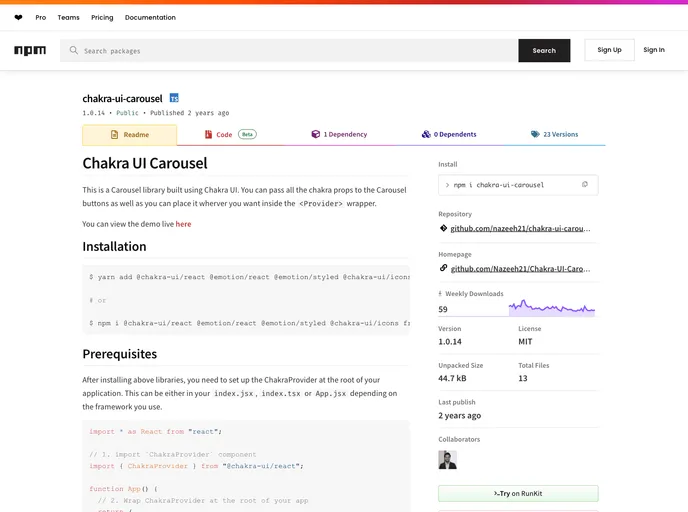This screenshot has height=512, width=688.
Task: Click the black Search button
Action: click(x=544, y=50)
